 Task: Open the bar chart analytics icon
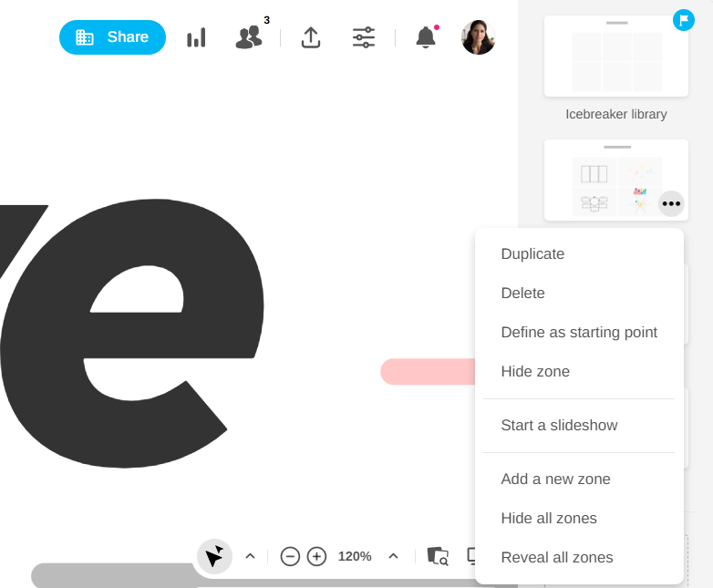(196, 37)
